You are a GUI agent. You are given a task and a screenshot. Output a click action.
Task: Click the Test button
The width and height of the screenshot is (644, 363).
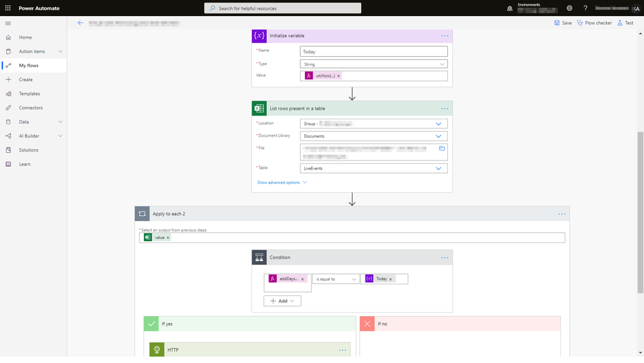tap(625, 23)
